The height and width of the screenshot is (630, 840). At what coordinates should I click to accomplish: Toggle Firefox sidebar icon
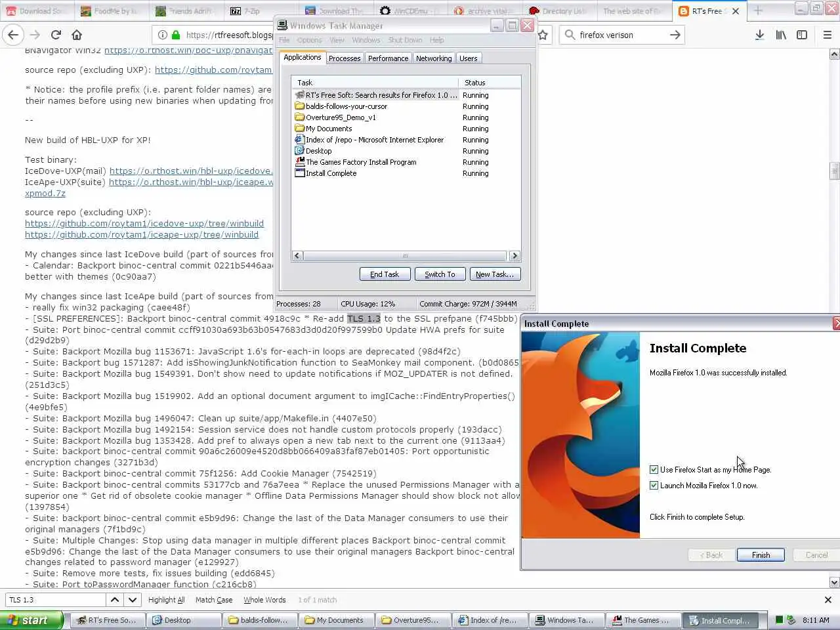tap(802, 35)
